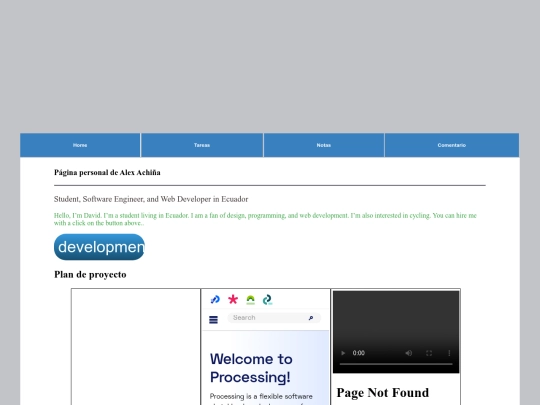Mute the video with the volume icon

click(409, 353)
